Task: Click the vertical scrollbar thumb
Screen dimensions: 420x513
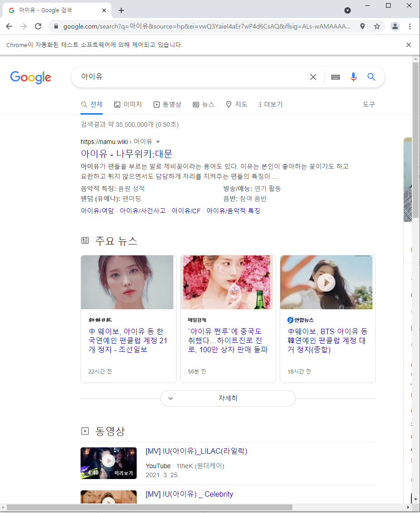Action: 416,140
